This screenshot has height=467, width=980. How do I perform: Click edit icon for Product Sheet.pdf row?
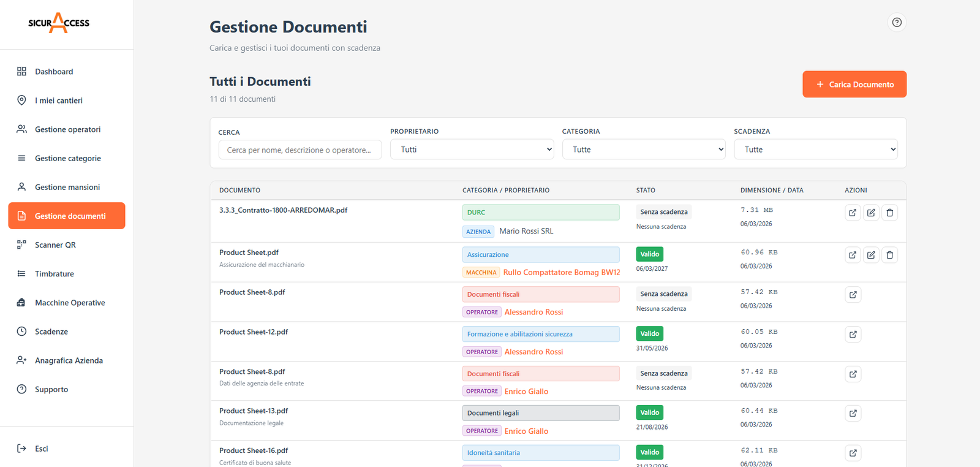(x=871, y=255)
